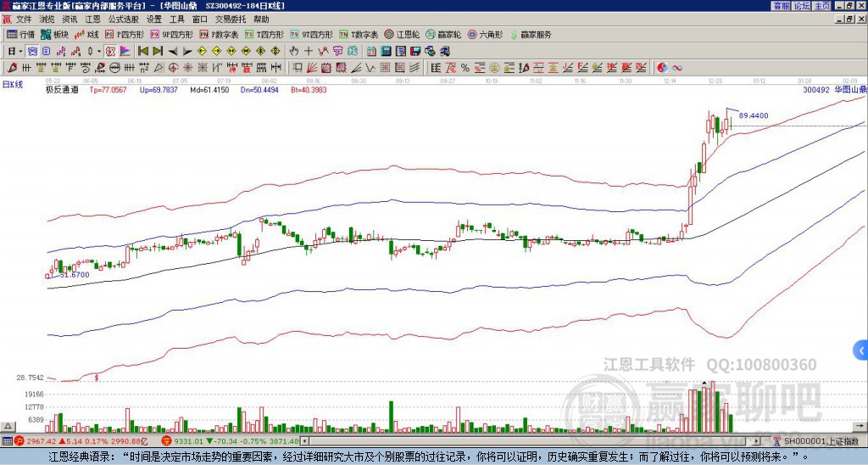Select the circled 金 gold tool
The height and width of the screenshot is (465, 868).
tap(494, 68)
